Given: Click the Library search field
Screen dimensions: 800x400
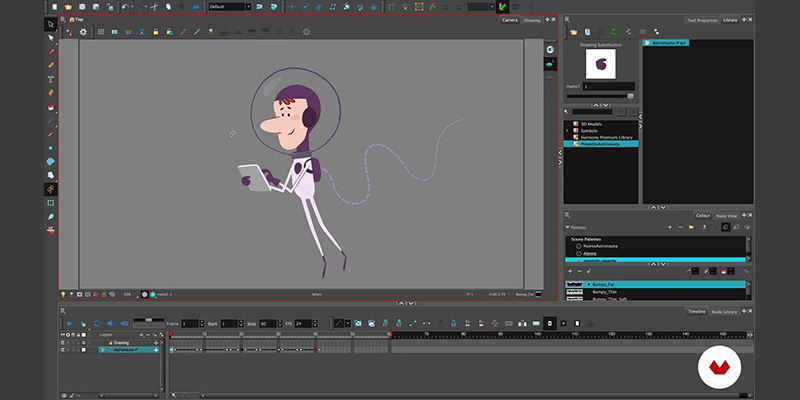Looking at the screenshot, I should [592, 111].
